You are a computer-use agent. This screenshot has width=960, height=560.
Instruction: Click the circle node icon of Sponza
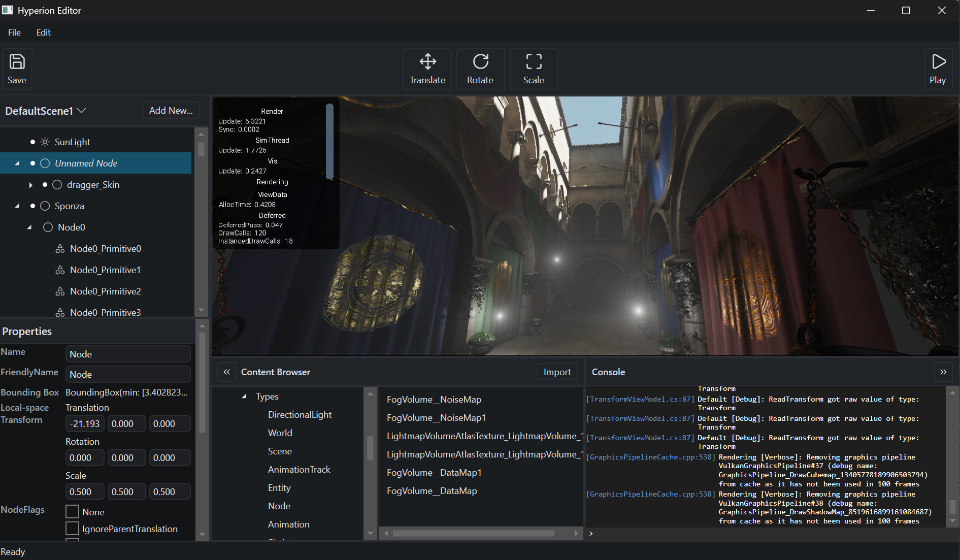tap(45, 206)
